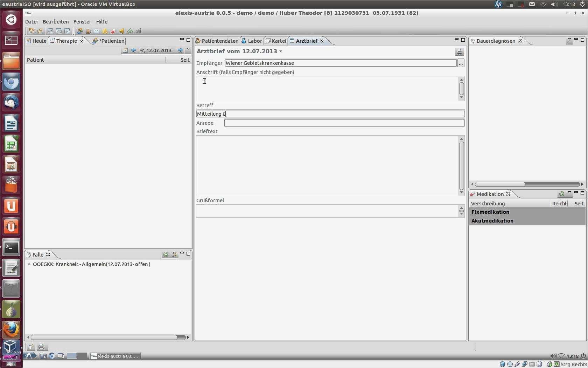Click the Anrede input field
This screenshot has height=368, width=588.
pyautogui.click(x=344, y=123)
